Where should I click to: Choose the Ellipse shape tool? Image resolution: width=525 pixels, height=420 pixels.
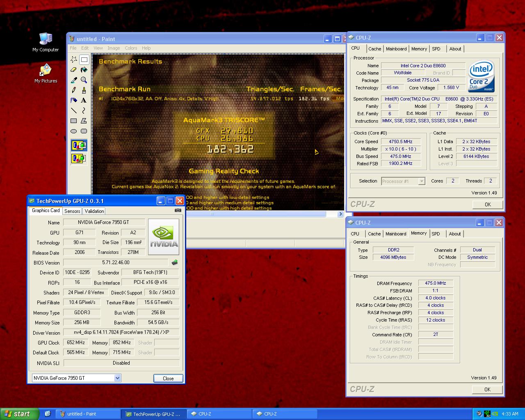click(74, 131)
